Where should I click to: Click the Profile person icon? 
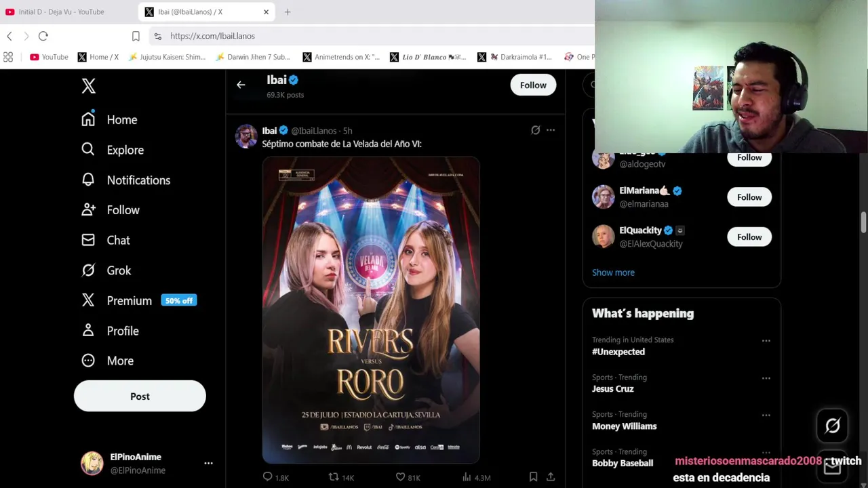pos(88,330)
